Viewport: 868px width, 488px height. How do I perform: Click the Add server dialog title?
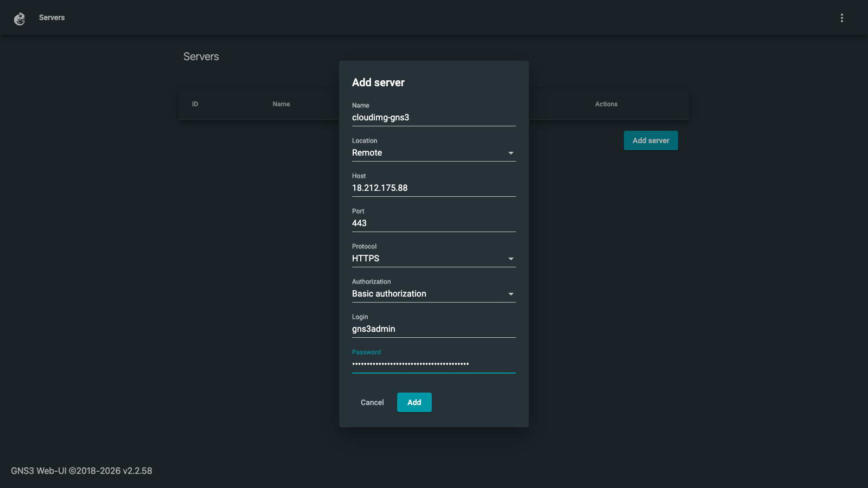(378, 82)
